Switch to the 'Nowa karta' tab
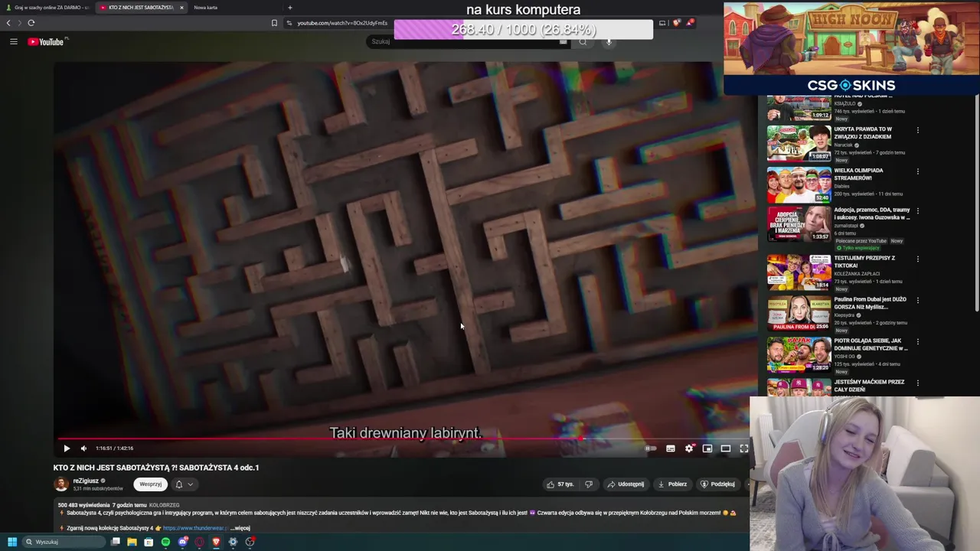The image size is (980, 551). [205, 8]
